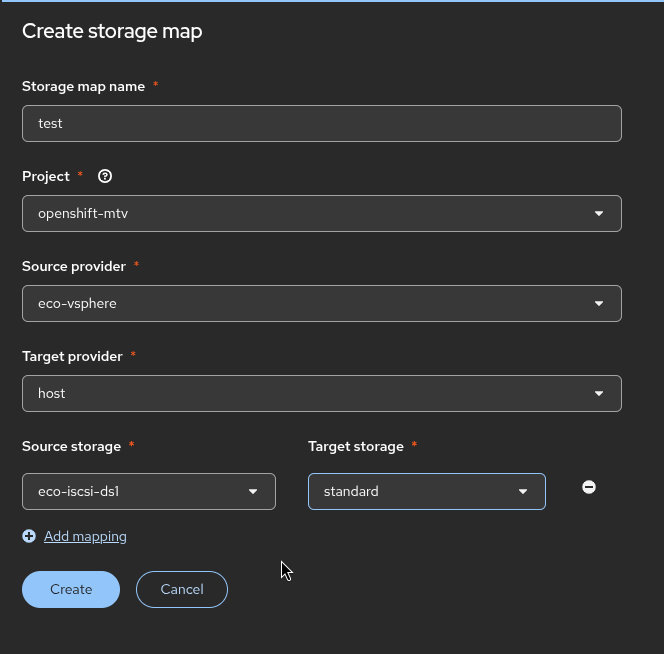The width and height of the screenshot is (664, 654).
Task: Click the caret arrow in Target provider field
Action: coord(599,393)
